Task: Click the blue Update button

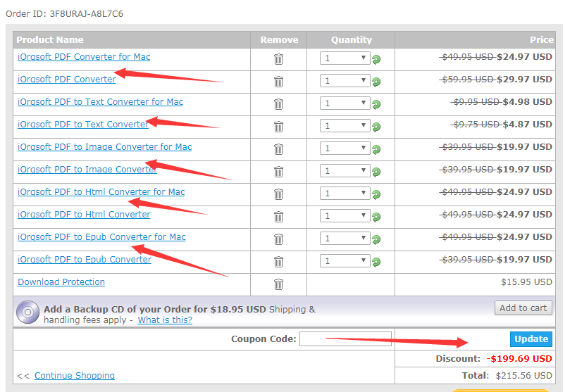Action: point(531,339)
